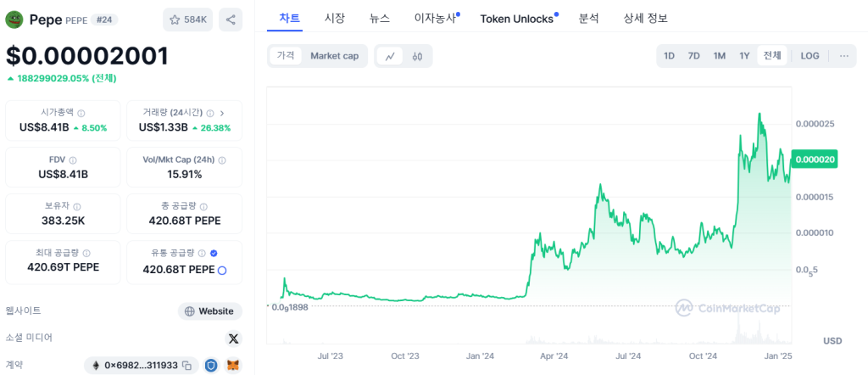Click the circulating supply progress circle
Viewport: 868px width, 375px height.
(222, 270)
